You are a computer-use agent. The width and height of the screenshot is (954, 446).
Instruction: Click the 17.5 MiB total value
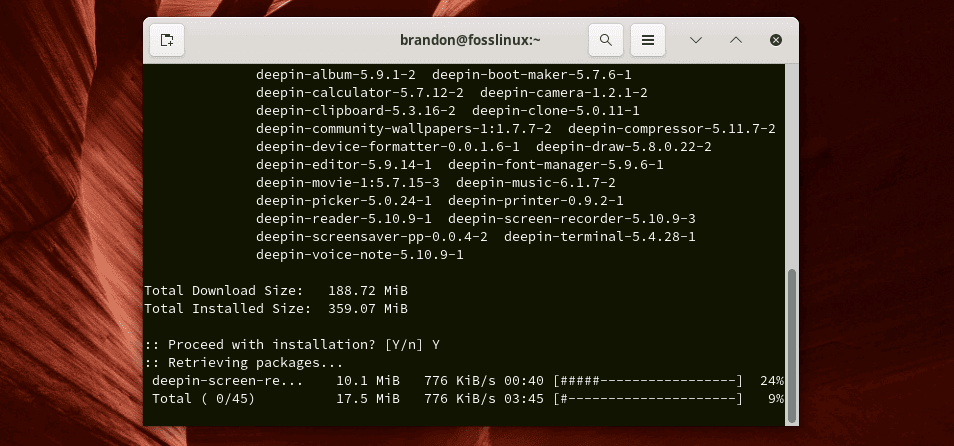pyautogui.click(x=367, y=399)
